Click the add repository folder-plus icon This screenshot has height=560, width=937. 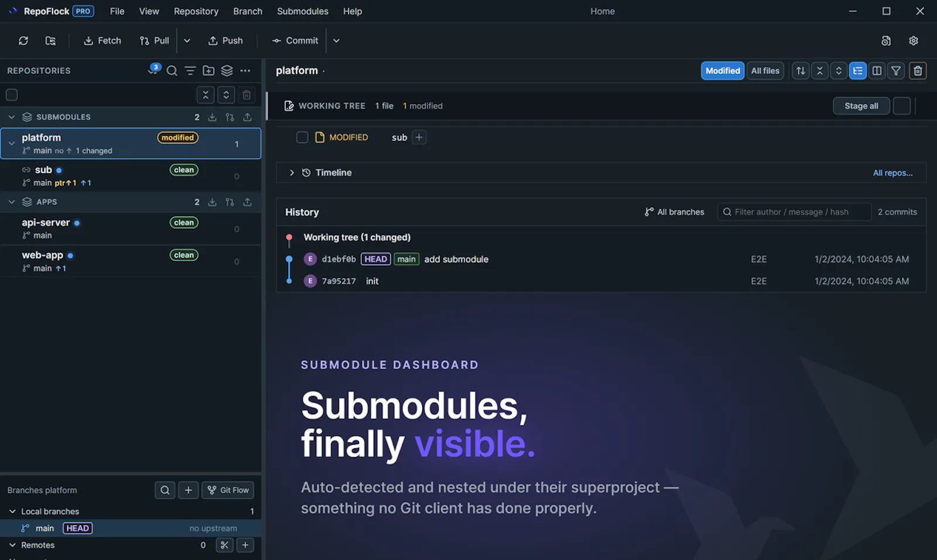click(x=208, y=71)
